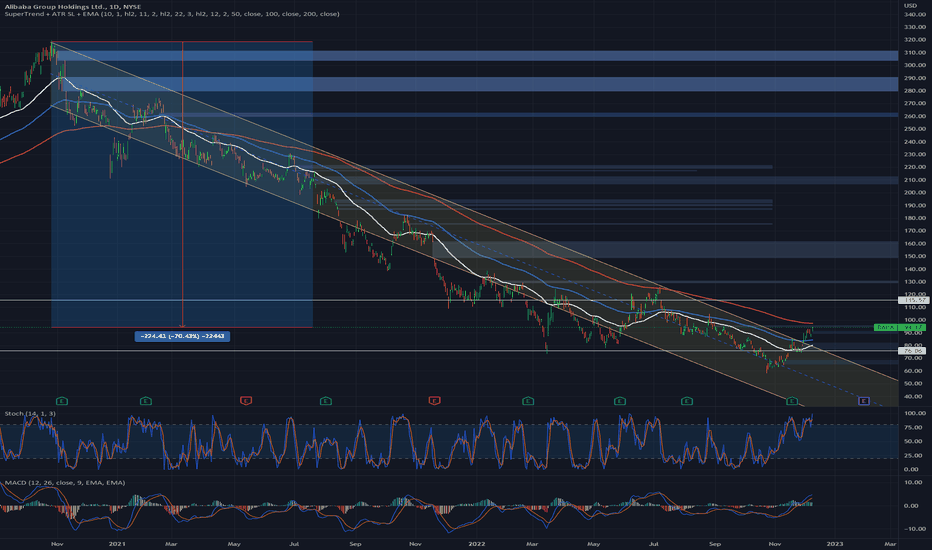Click the 2022 label on time axis
This screenshot has height=550, width=932.
point(477,543)
